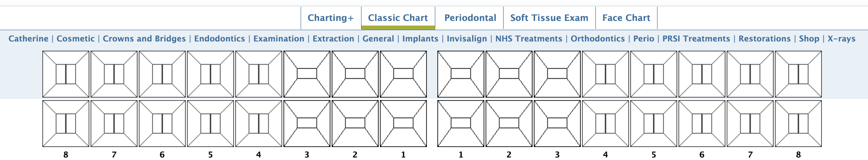Click upper right tooth 1 incisor icon
Screen dimensions: 868x160
(403, 74)
